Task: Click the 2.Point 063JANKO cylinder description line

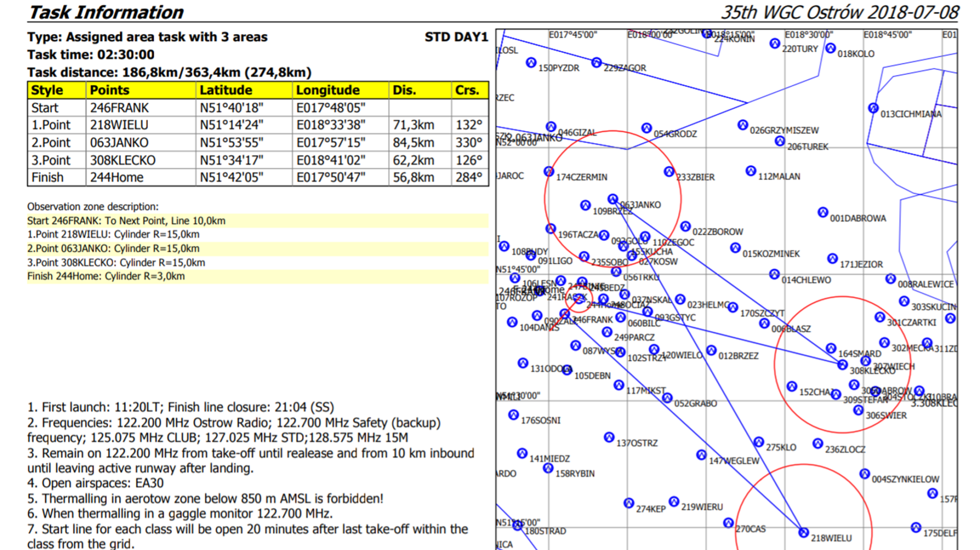Action: (113, 248)
